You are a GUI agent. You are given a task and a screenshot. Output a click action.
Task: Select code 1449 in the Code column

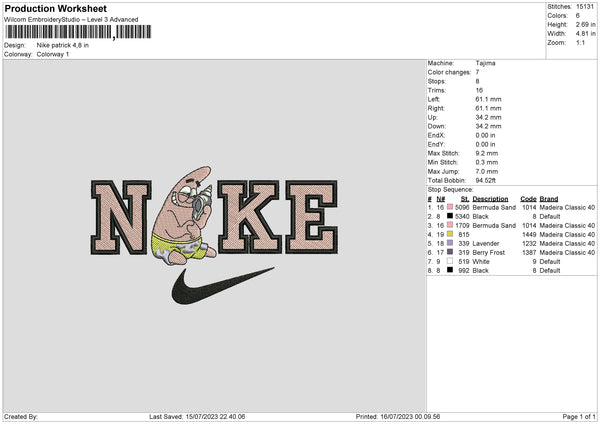[529, 234]
